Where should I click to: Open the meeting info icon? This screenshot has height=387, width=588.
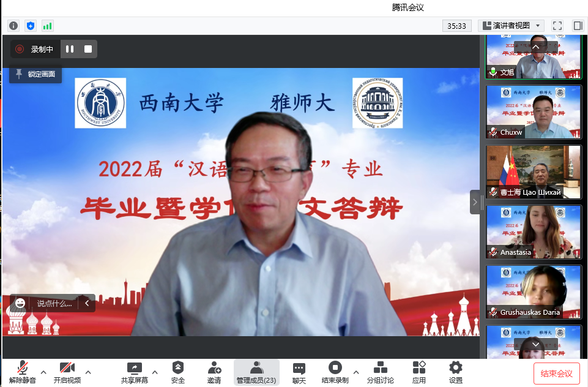click(13, 26)
